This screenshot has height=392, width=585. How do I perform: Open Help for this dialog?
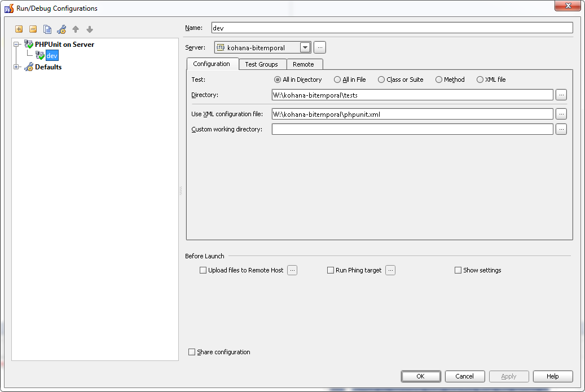pyautogui.click(x=552, y=376)
